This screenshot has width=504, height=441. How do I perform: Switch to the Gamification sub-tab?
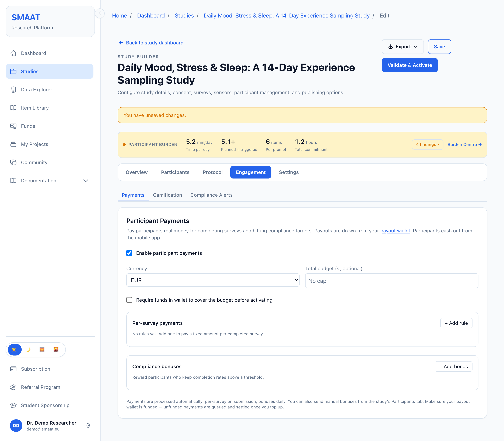coord(167,195)
